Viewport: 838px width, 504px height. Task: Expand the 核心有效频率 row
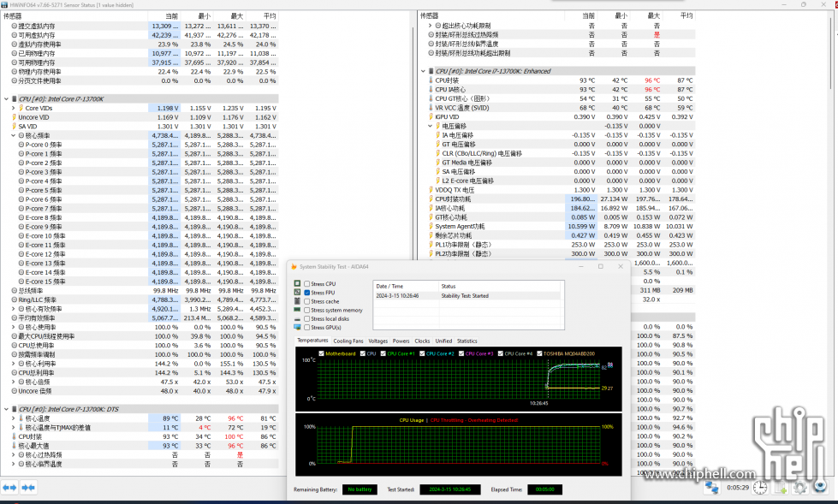click(14, 309)
